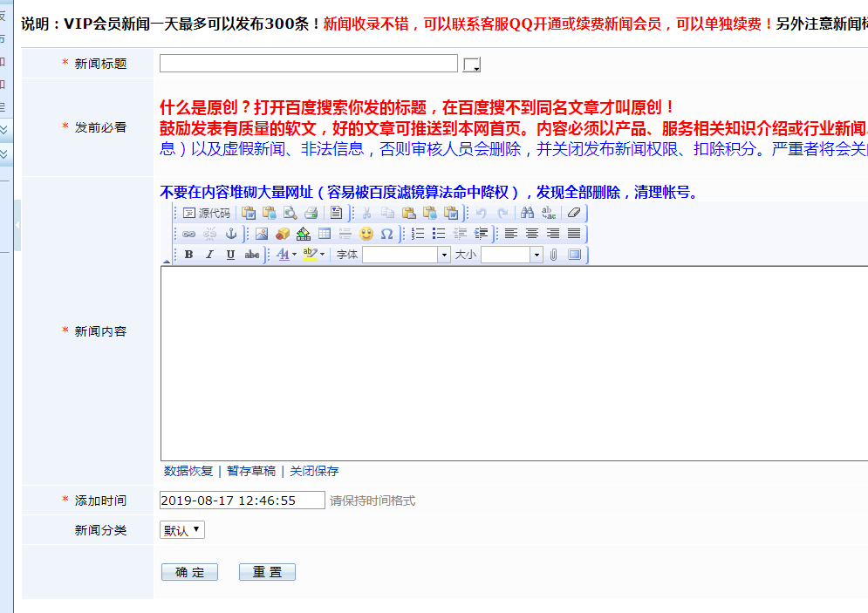Insert a special character with the Omega icon
This screenshot has width=868, height=613.
[x=386, y=234]
